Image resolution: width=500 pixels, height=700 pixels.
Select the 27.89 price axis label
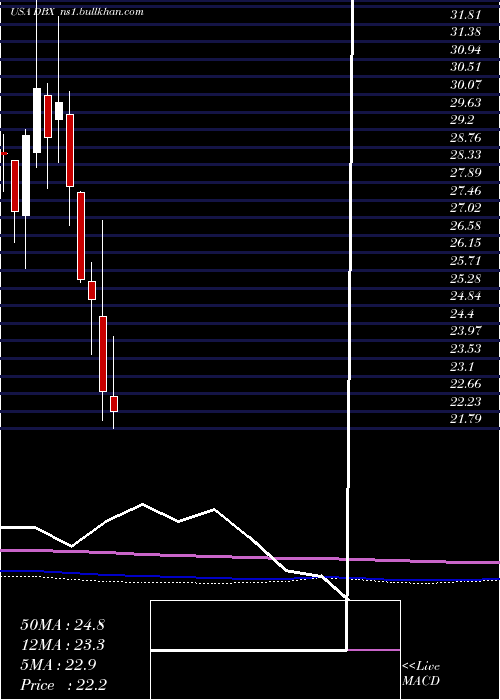click(466, 173)
